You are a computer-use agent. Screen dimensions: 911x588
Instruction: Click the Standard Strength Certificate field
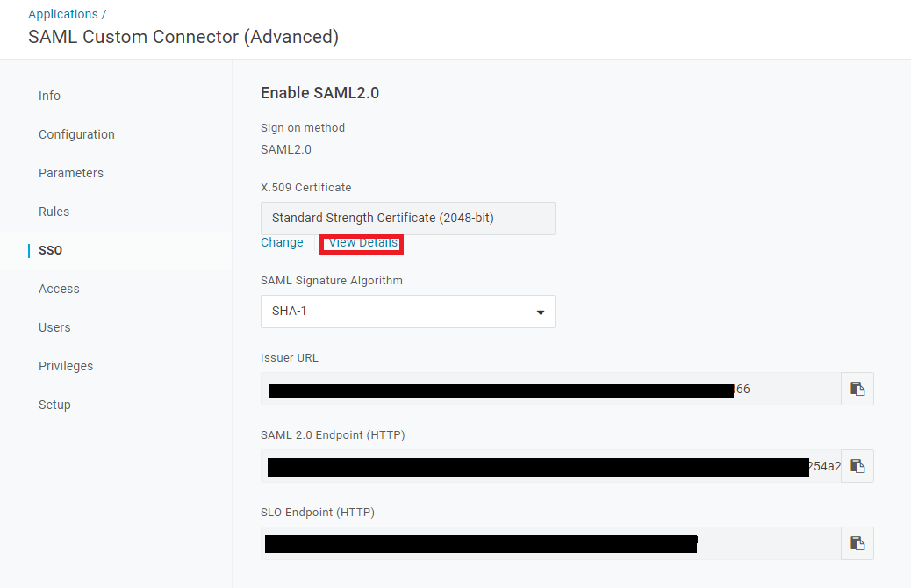pos(407,218)
